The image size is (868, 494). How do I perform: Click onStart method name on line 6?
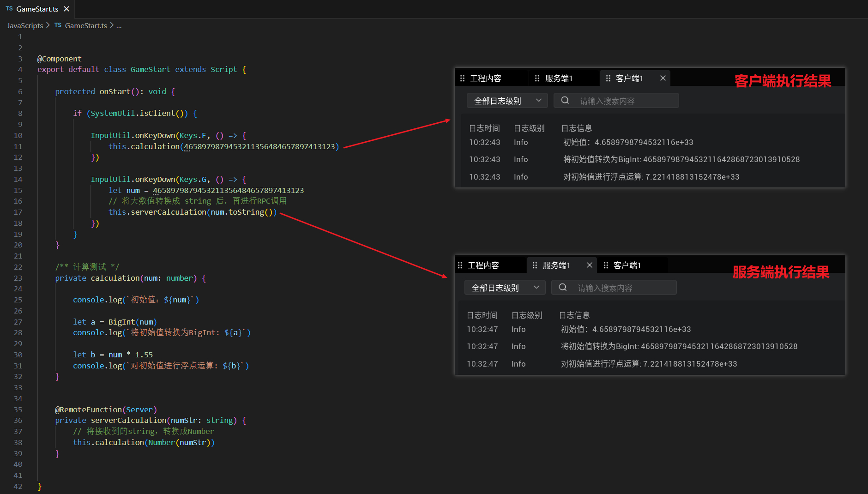(x=115, y=91)
